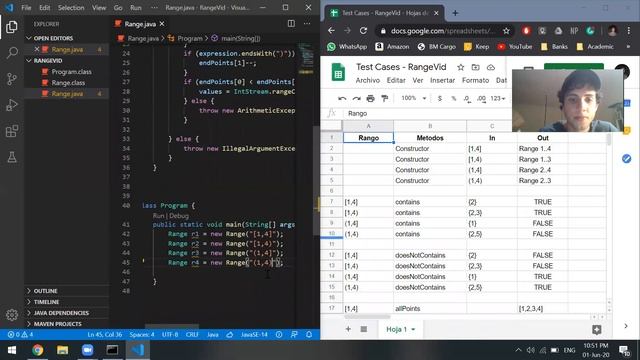
Task: Open the zoom 100% dropdown
Action: coord(413,98)
